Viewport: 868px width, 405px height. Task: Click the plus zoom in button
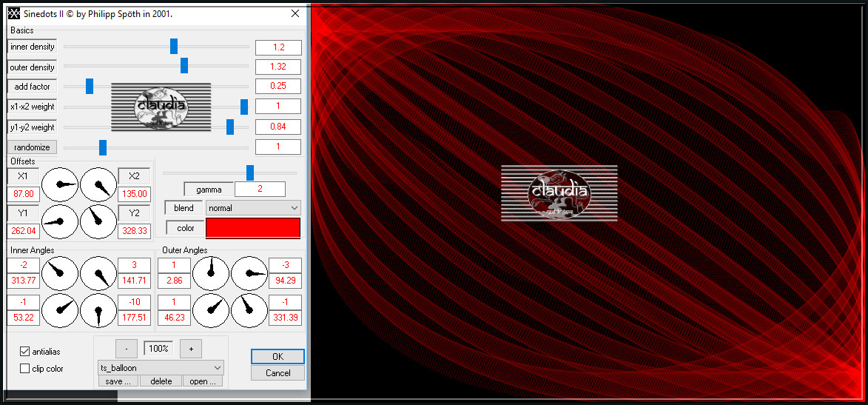191,349
